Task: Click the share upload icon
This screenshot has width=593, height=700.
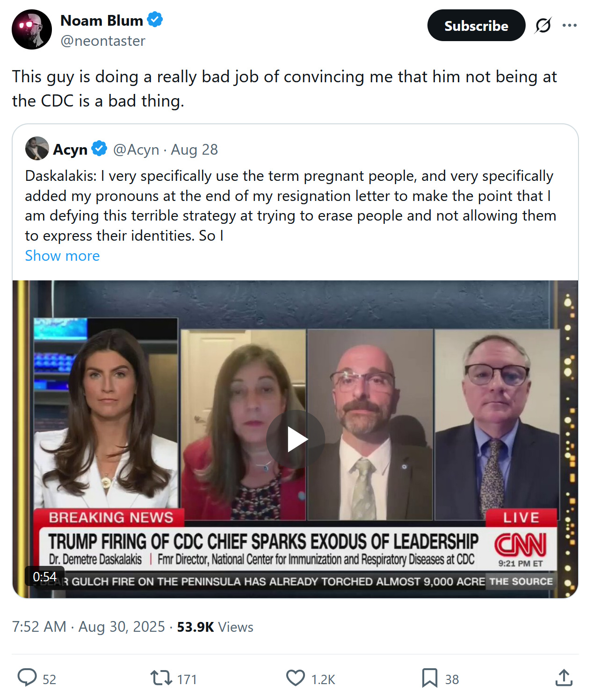Action: [x=564, y=678]
